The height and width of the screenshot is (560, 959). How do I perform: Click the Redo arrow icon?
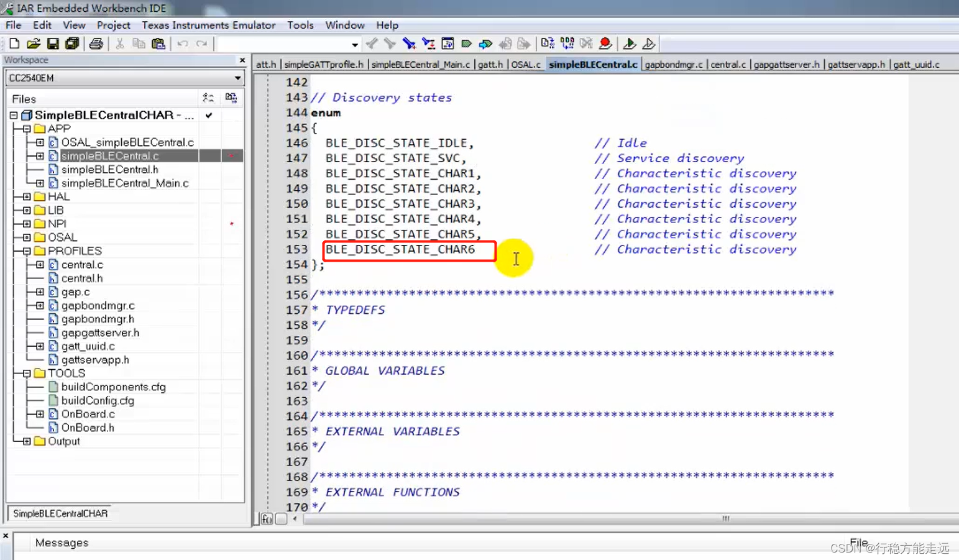201,44
